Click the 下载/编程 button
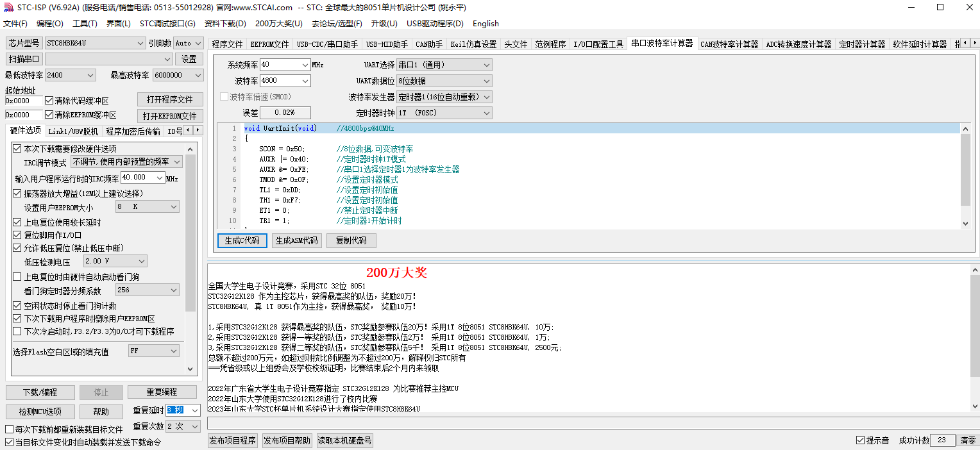The height and width of the screenshot is (450, 980). (40, 392)
